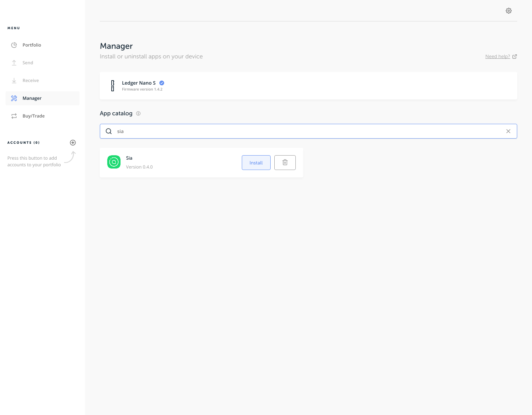Open the Portfolio menu item
Image resolution: width=532 pixels, height=415 pixels.
pyautogui.click(x=43, y=45)
